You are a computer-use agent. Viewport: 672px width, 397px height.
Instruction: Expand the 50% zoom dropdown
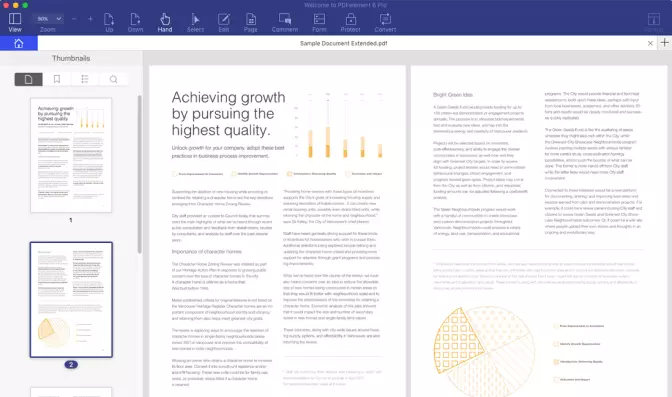[48, 19]
